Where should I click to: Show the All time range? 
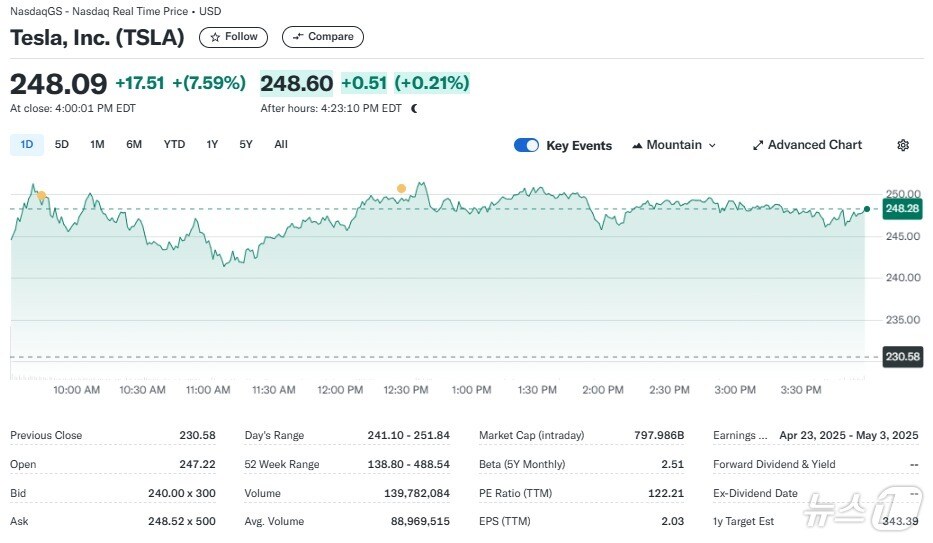pos(281,144)
